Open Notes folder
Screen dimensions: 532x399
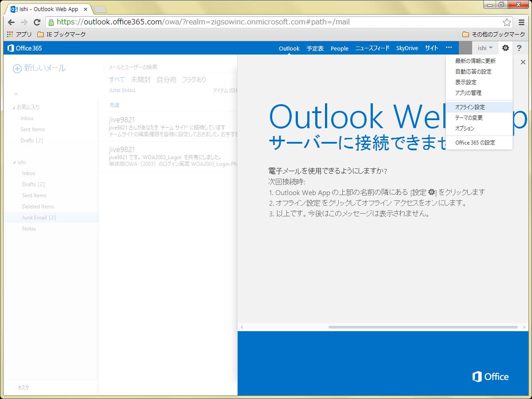coord(29,229)
